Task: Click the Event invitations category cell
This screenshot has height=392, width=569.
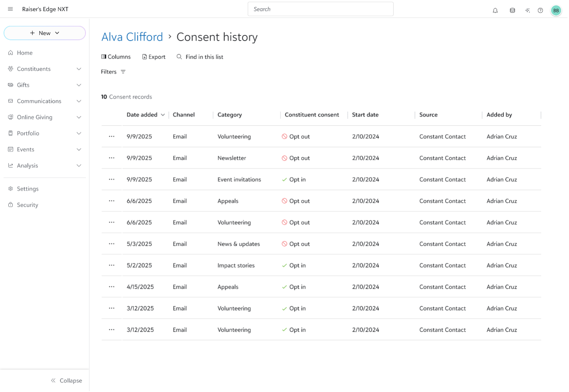Action: click(x=239, y=179)
